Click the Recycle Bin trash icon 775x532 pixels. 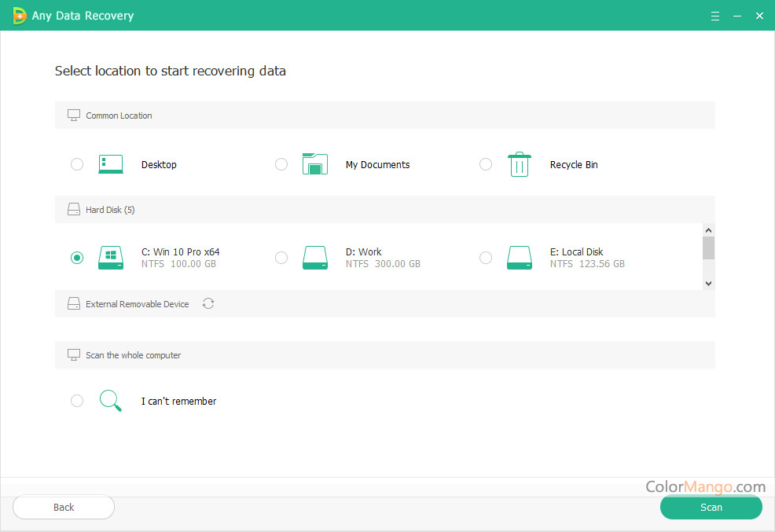519,164
